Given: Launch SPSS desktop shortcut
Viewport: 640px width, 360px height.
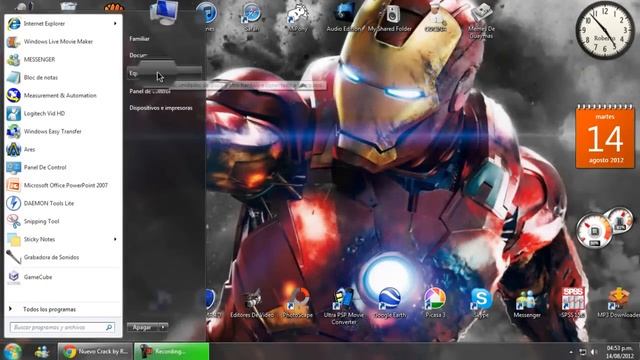Looking at the screenshot, I should (573, 304).
